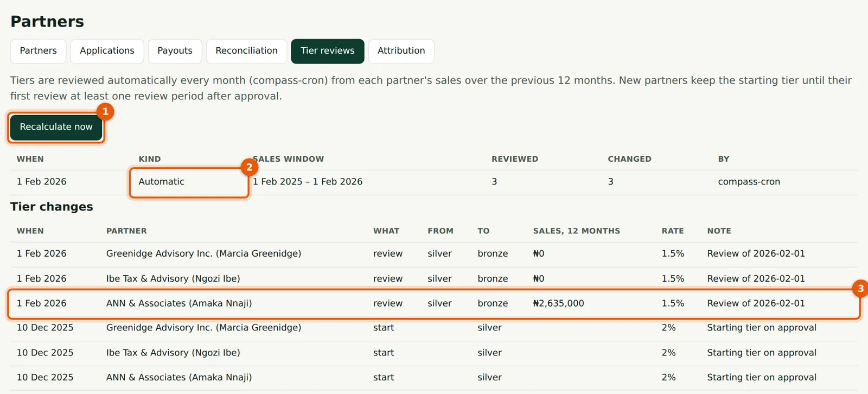Click the 1 Feb 2026 automatic review row
This screenshot has width=868, height=394.
[434, 182]
